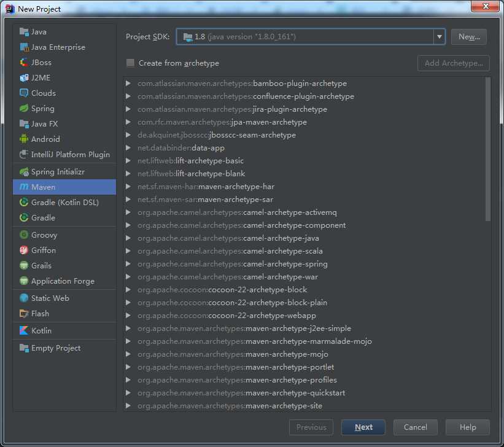Select camel-archetype-scala row text
The height and width of the screenshot is (447, 504).
pos(230,251)
